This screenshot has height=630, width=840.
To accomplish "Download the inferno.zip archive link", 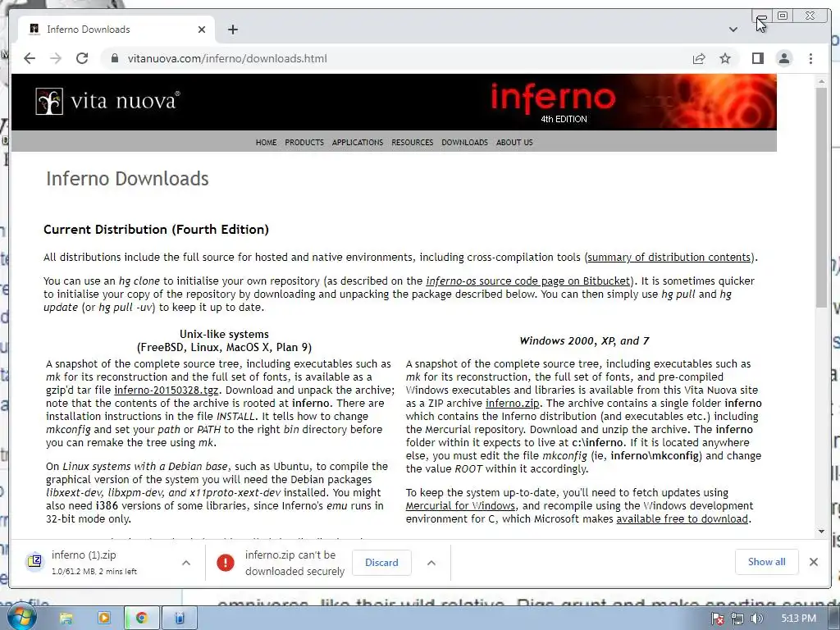I will click(x=512, y=404).
